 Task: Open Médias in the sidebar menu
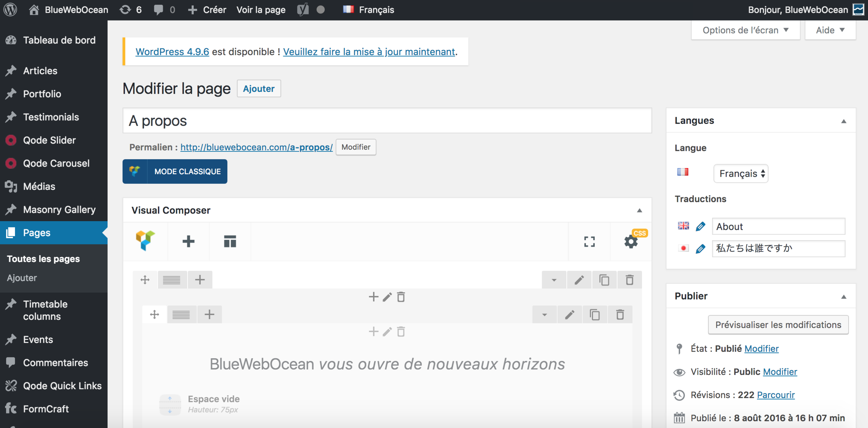pyautogui.click(x=39, y=186)
